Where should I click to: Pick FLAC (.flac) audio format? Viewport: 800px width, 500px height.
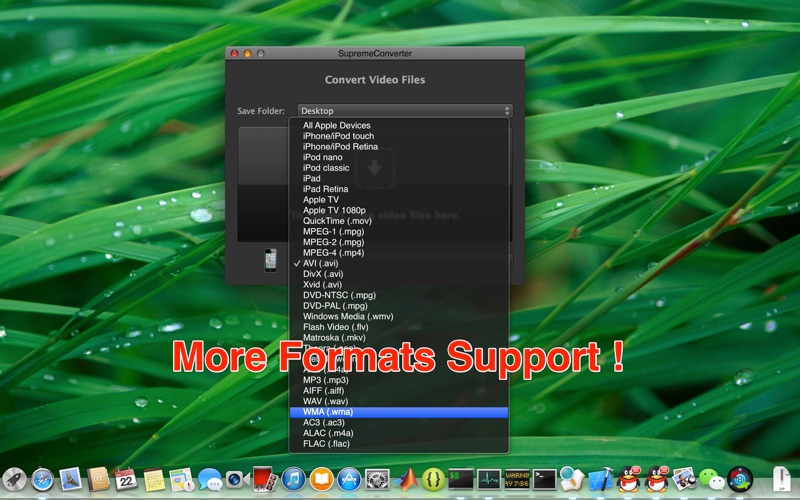[399, 444]
